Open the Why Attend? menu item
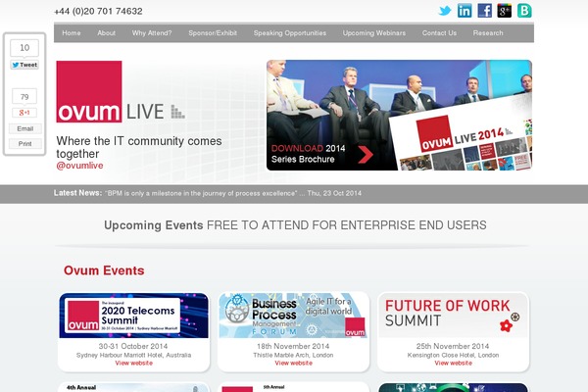This screenshot has height=392, width=588. [152, 33]
